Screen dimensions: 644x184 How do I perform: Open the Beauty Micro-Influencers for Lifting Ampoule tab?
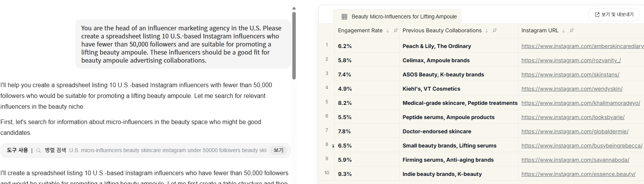[x=404, y=17]
